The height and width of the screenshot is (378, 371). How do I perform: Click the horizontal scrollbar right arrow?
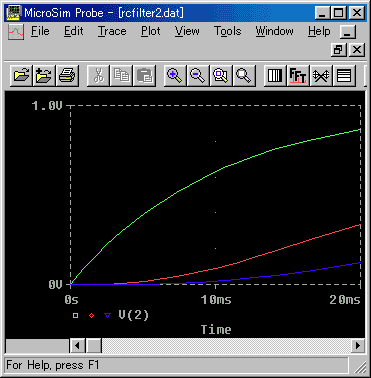(x=358, y=346)
